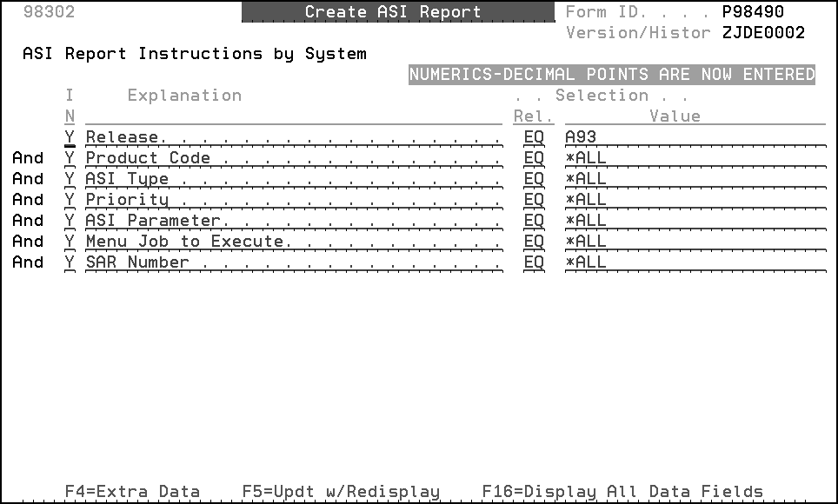Viewport: 838px width, 504px height.
Task: Click F16=Display All Data Fields
Action: click(622, 491)
